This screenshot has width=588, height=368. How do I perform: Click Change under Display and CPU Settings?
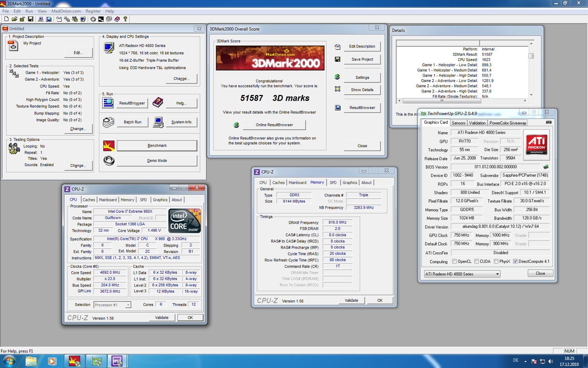point(181,79)
